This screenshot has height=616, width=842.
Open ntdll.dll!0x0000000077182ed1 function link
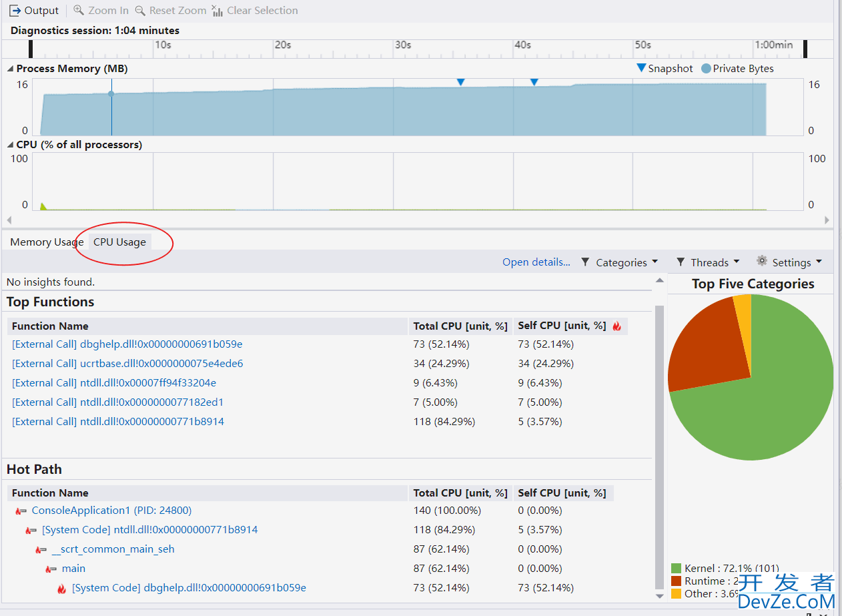(117, 402)
